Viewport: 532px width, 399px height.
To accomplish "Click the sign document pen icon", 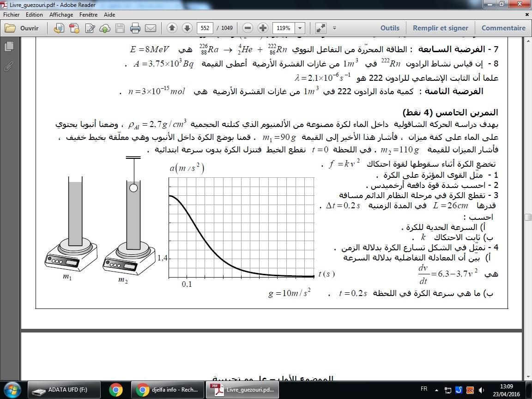I will click(90, 28).
